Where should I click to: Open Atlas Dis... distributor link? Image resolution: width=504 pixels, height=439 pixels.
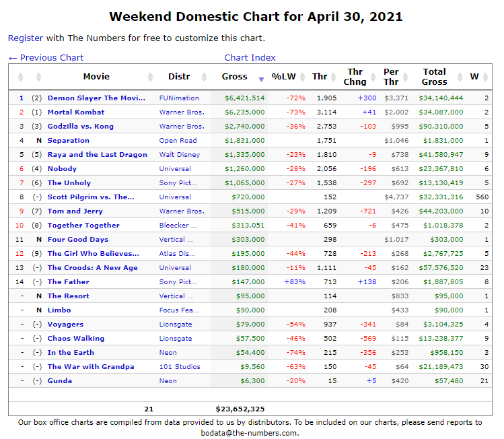177,254
